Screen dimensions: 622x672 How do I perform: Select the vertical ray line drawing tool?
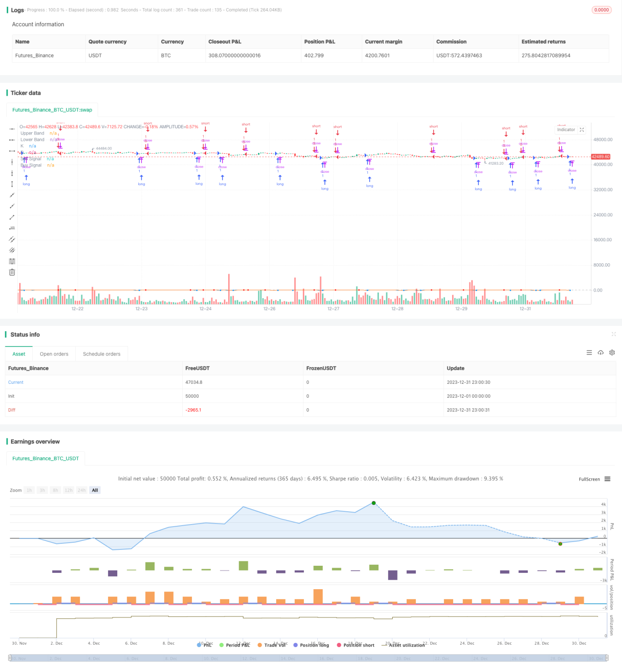coord(12,173)
